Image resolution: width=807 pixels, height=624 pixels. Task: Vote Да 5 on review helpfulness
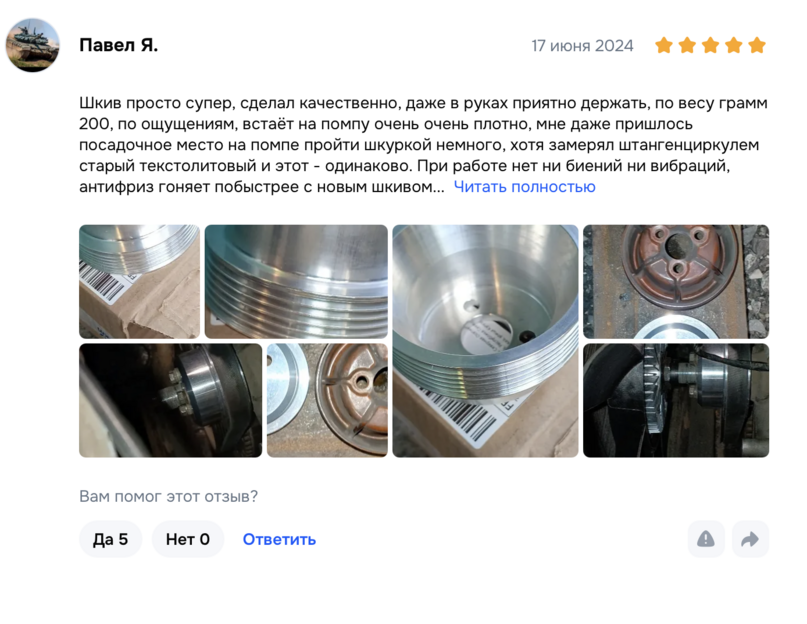(x=110, y=539)
